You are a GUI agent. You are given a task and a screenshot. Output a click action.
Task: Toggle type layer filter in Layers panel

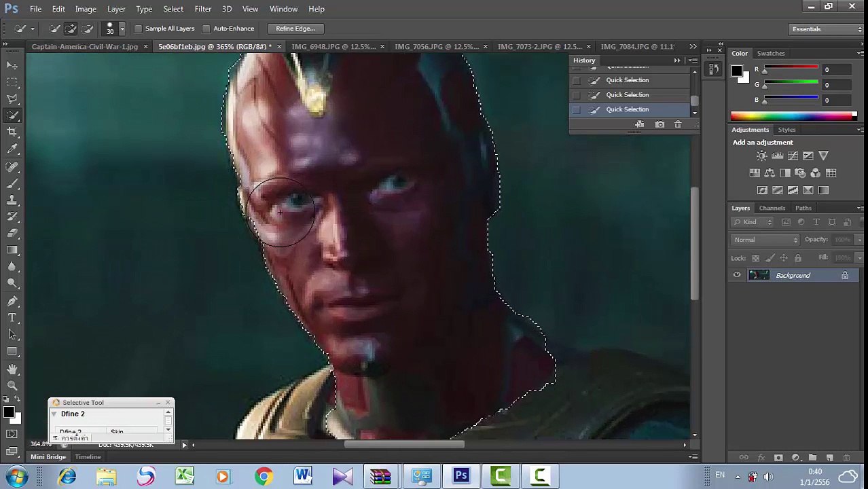click(816, 222)
